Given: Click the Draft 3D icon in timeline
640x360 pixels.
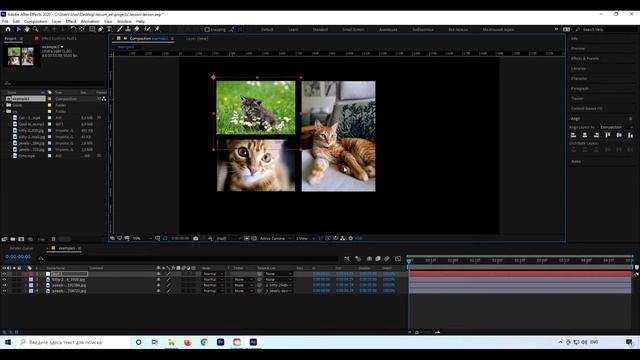Looking at the screenshot, I should (358, 259).
